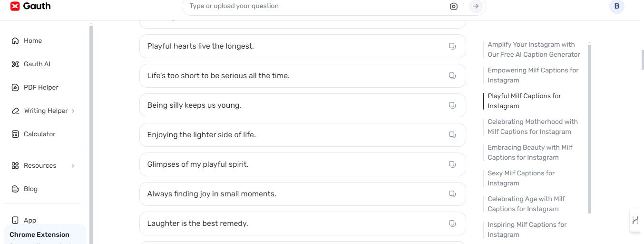Copy the caption "Playful hearts live the longest."
644x244 pixels.
(452, 46)
